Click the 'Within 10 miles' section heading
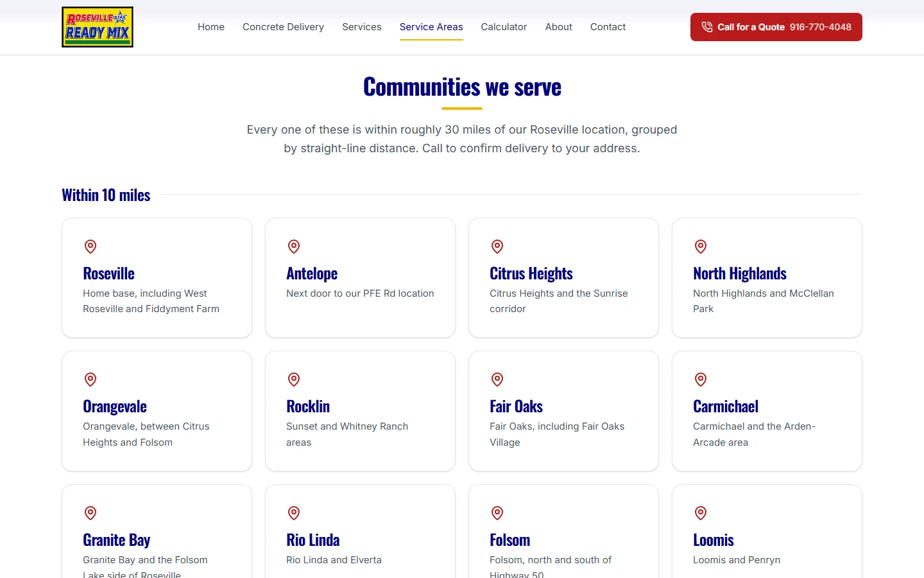 (106, 195)
